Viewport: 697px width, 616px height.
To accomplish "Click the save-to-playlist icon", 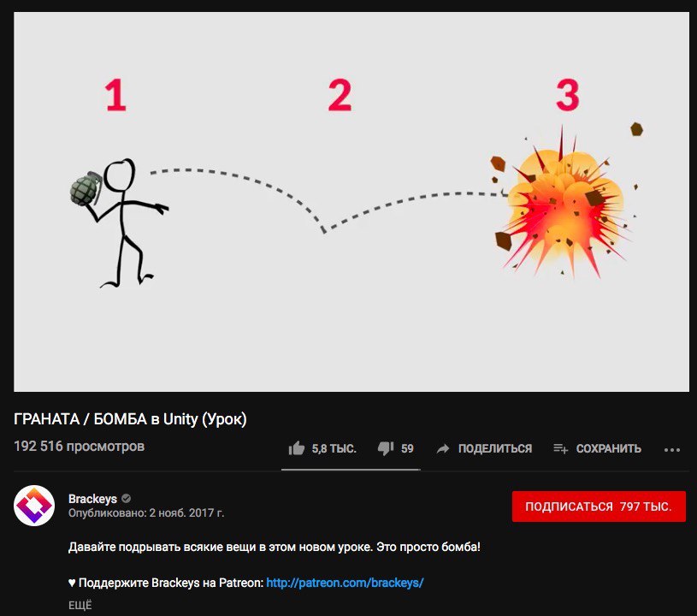I will pos(560,449).
